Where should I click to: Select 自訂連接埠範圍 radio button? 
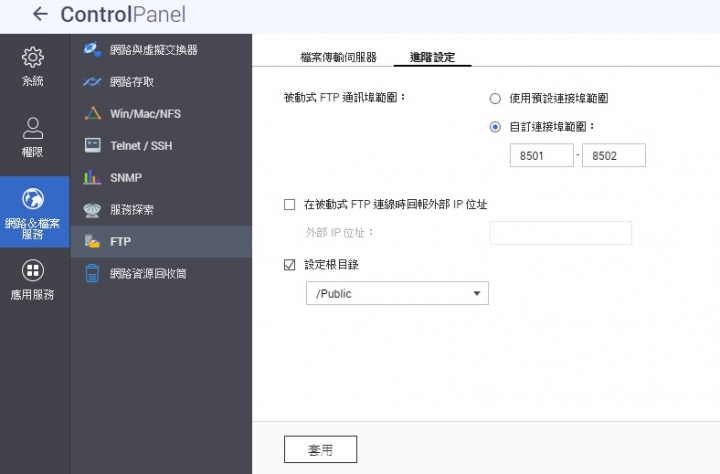pyautogui.click(x=495, y=127)
